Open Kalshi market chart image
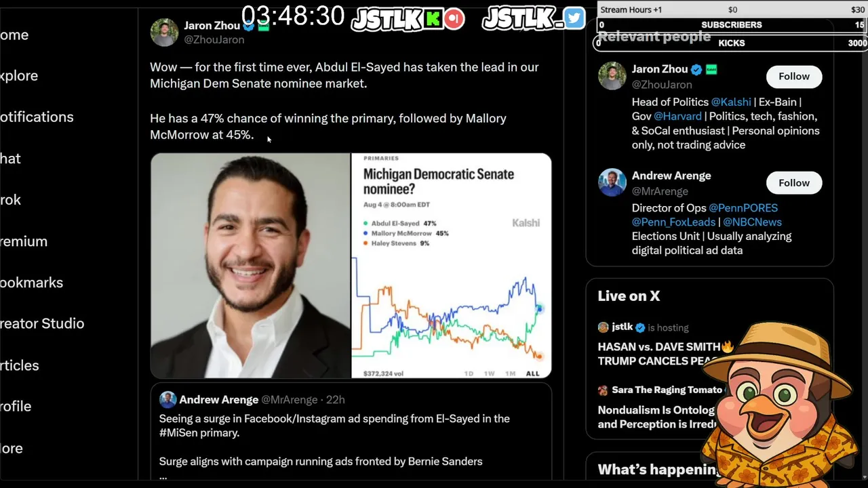Screen dimensions: 868x488 (452, 265)
